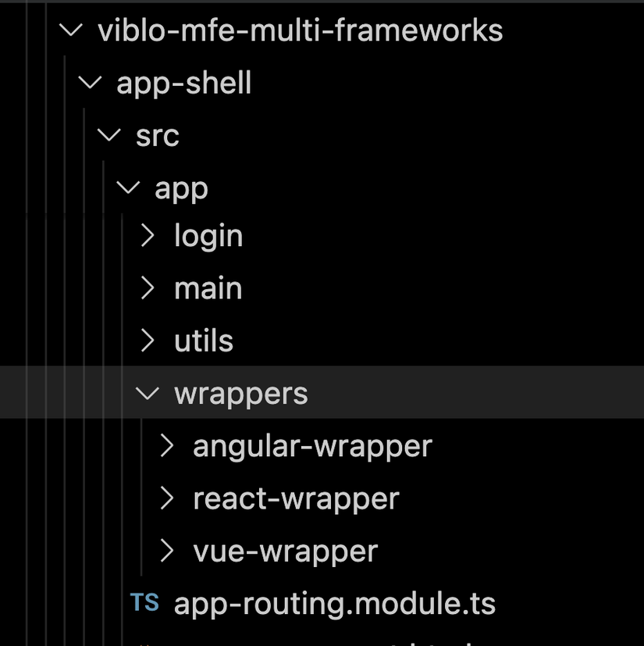Screen dimensions: 644x646
Task: Expand the react-wrapper folder
Action: click(x=166, y=498)
